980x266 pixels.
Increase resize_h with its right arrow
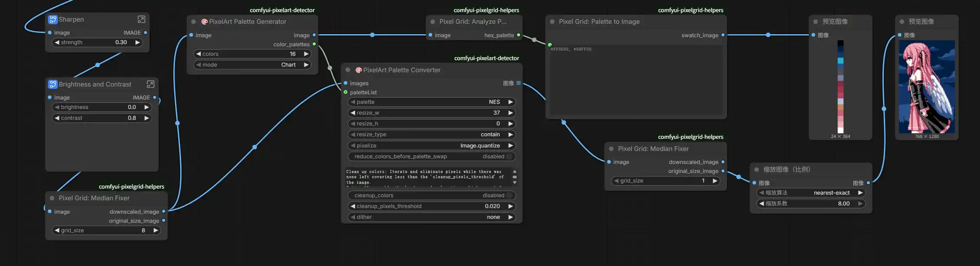point(511,124)
